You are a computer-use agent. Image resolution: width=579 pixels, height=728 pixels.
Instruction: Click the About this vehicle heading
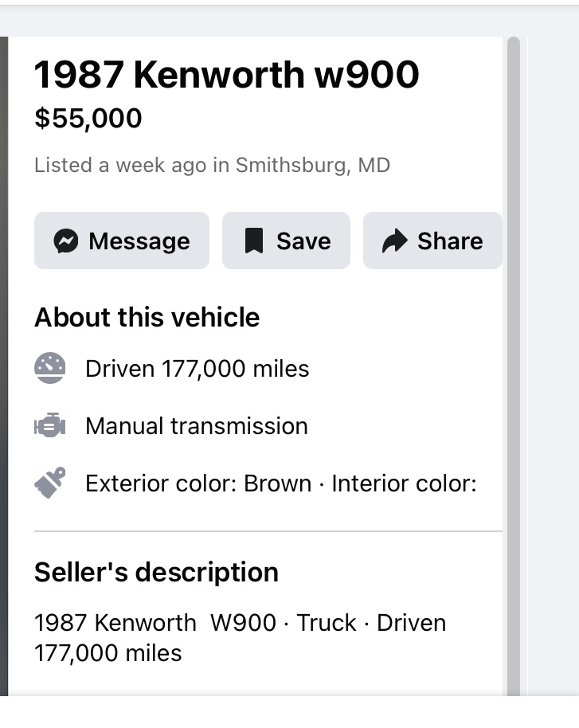tap(147, 317)
